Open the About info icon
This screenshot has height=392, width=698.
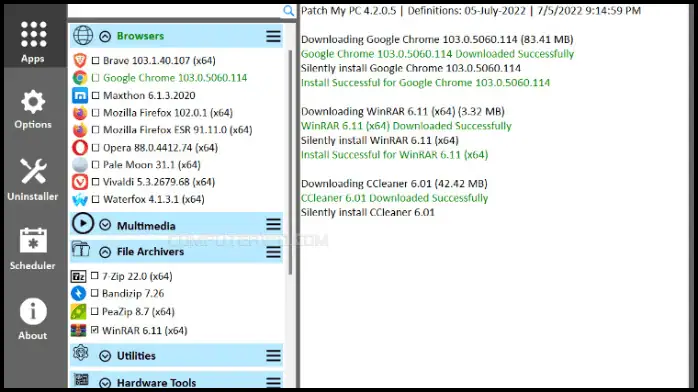pos(33,311)
